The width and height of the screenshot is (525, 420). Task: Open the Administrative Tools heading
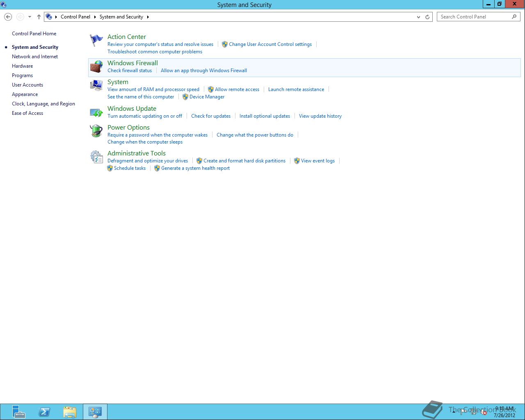point(137,153)
